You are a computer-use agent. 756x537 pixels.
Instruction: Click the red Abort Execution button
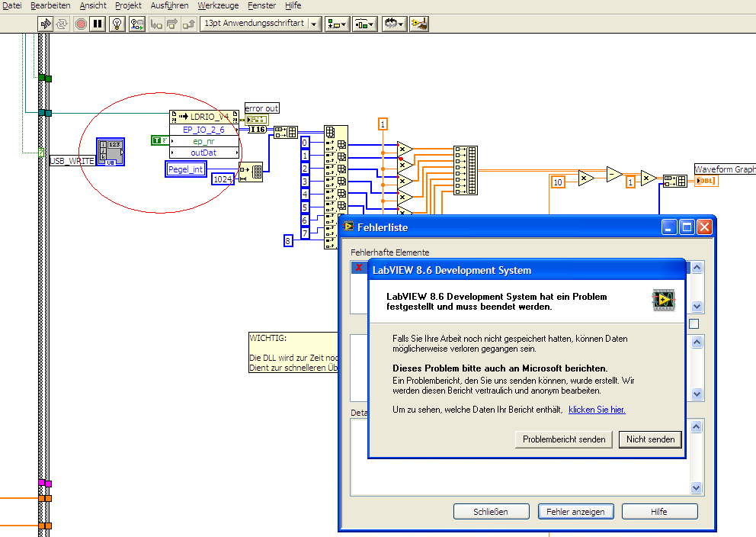[x=81, y=24]
